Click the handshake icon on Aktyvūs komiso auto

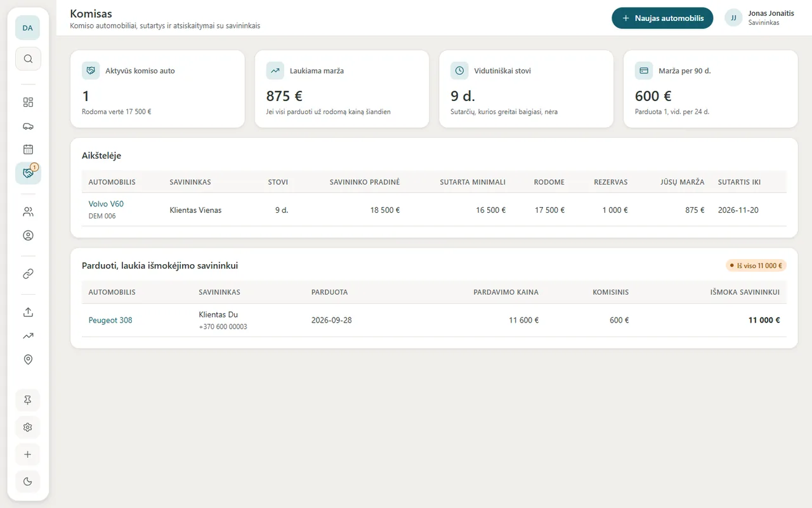91,70
